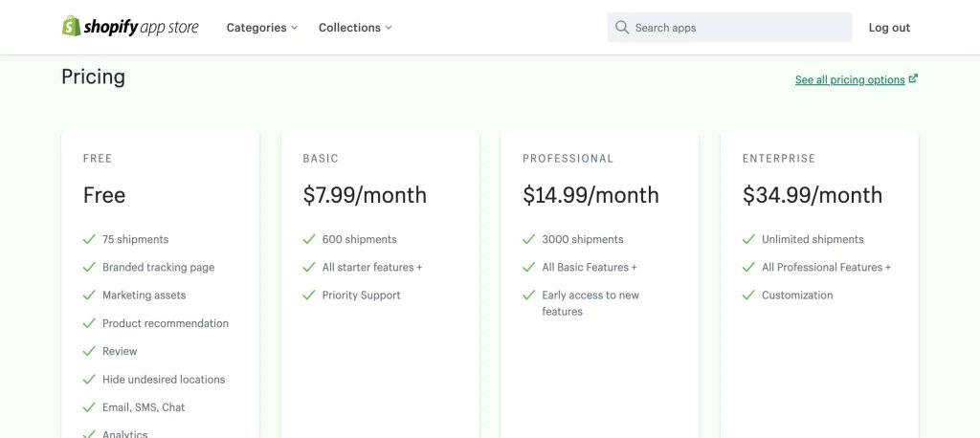The image size is (980, 438).
Task: Click checkmark icon next to Unlimited shipments
Action: (x=748, y=239)
